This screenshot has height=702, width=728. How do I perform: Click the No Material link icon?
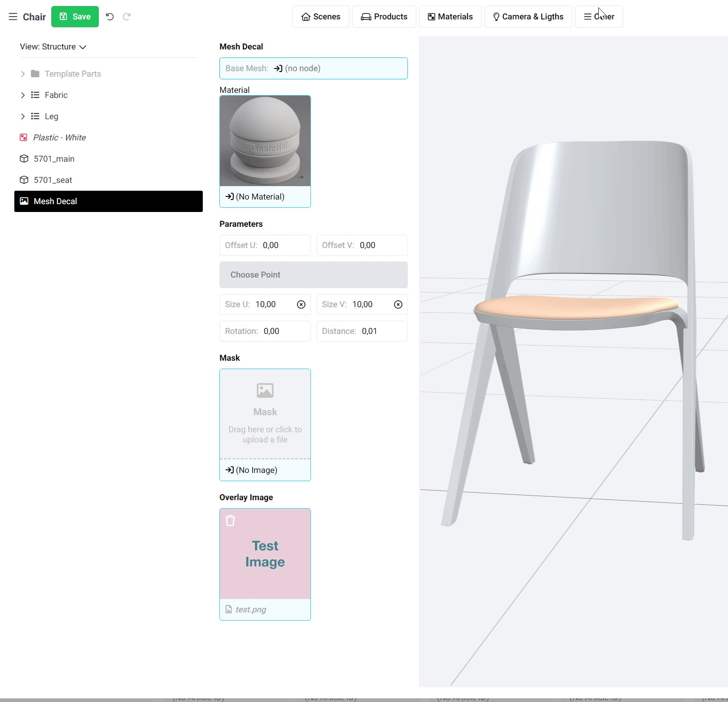pos(230,197)
